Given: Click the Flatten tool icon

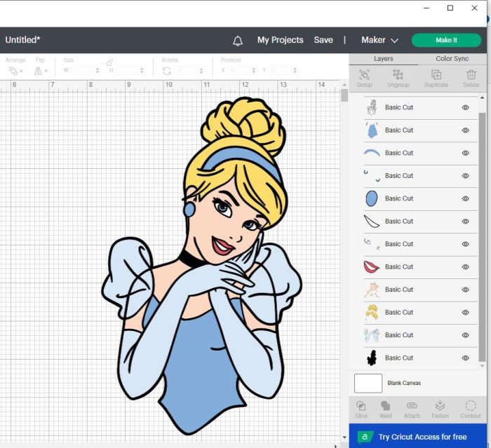Looking at the screenshot, I should (440, 406).
